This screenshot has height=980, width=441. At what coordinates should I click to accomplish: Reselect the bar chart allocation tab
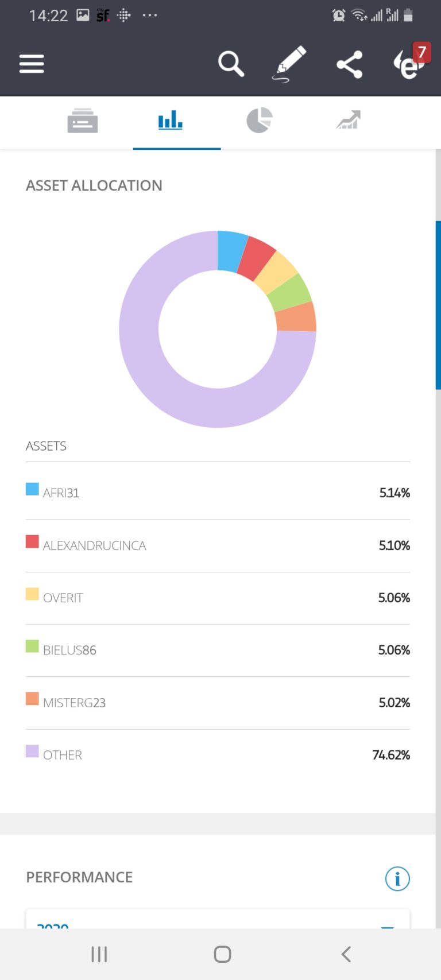tap(170, 121)
